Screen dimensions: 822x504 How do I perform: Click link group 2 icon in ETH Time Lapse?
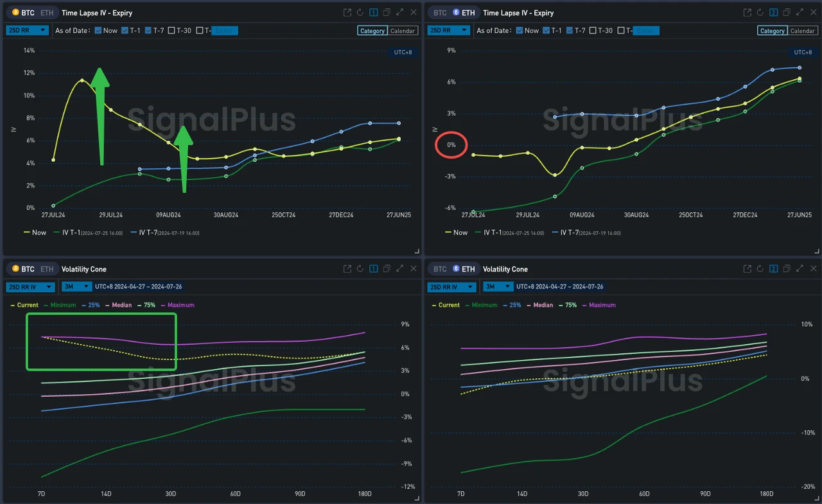(773, 13)
